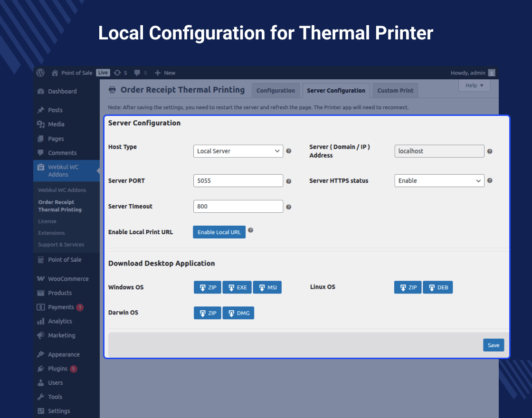532x418 pixels.
Task: Click the help icon next to Host Type
Action: (288, 151)
